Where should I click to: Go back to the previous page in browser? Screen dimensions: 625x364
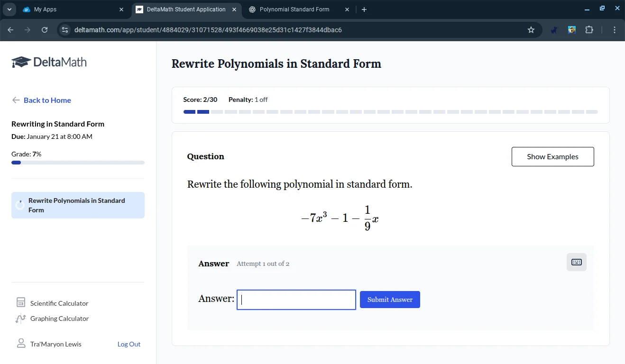coord(10,30)
